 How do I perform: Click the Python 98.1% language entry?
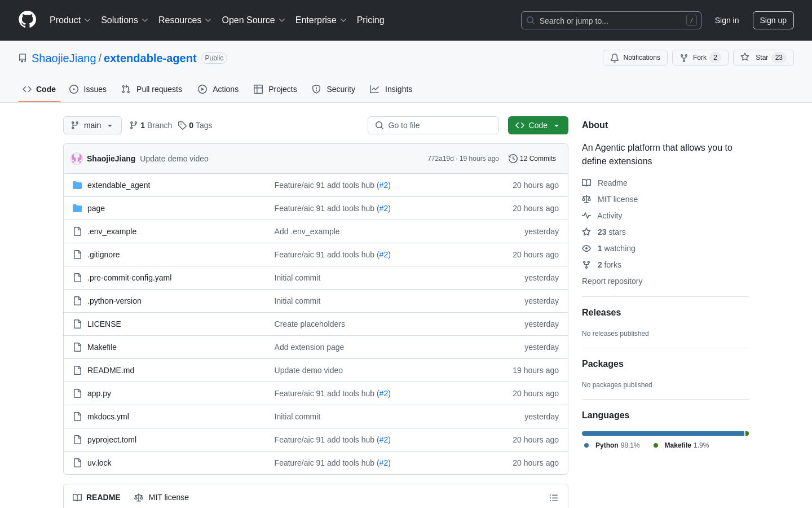coord(612,445)
